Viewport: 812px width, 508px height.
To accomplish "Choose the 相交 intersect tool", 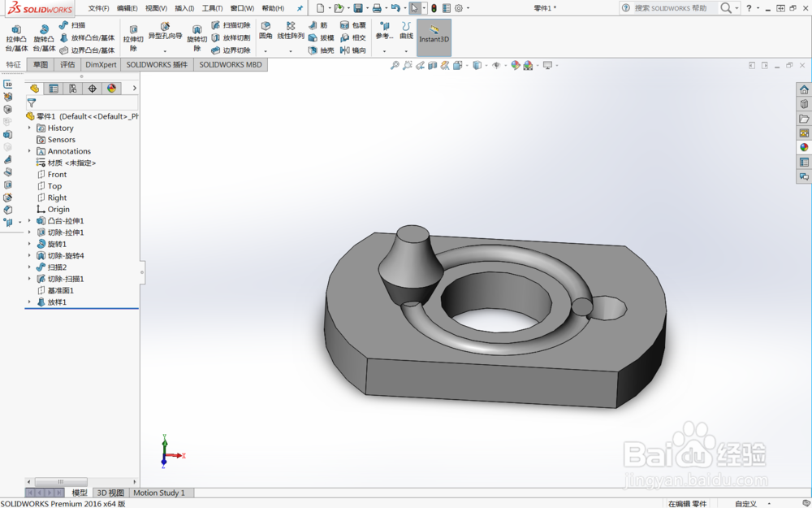I will pyautogui.click(x=352, y=38).
